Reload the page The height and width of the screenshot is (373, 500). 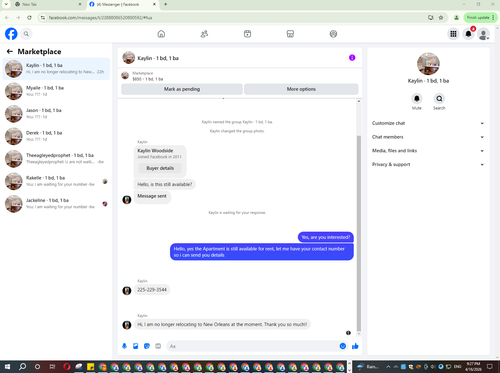click(29, 17)
